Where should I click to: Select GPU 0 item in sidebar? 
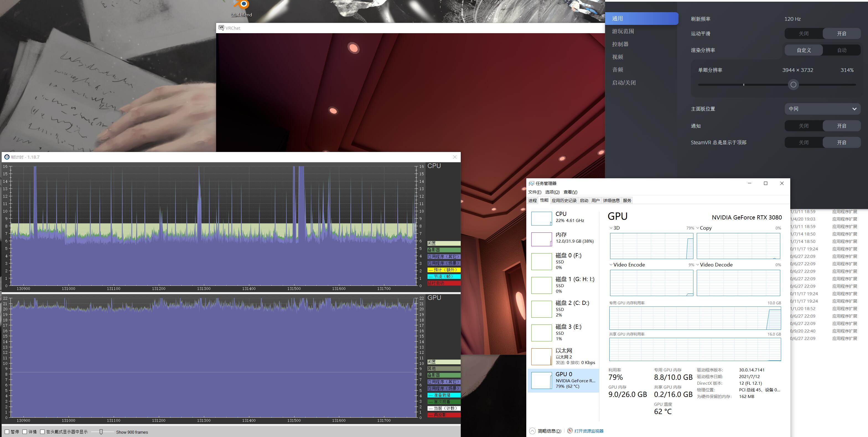563,380
